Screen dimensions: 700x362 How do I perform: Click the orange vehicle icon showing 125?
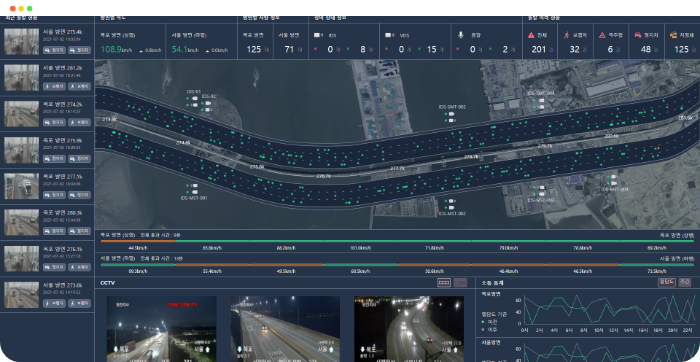click(x=673, y=35)
